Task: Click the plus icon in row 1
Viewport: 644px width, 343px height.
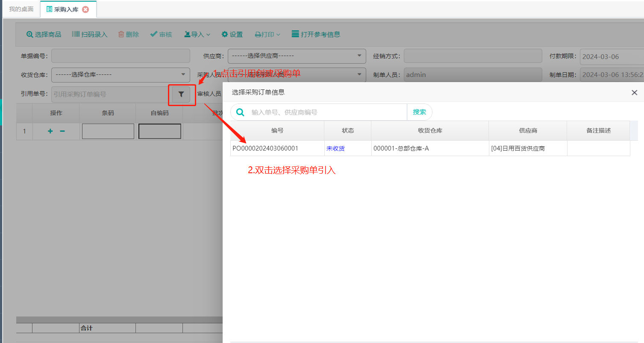Action: coord(50,131)
